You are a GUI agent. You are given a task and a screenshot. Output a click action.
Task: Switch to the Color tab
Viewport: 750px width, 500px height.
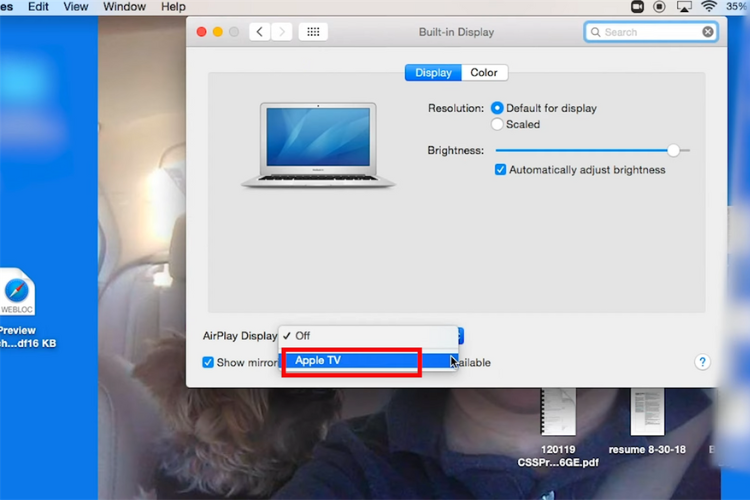point(484,73)
